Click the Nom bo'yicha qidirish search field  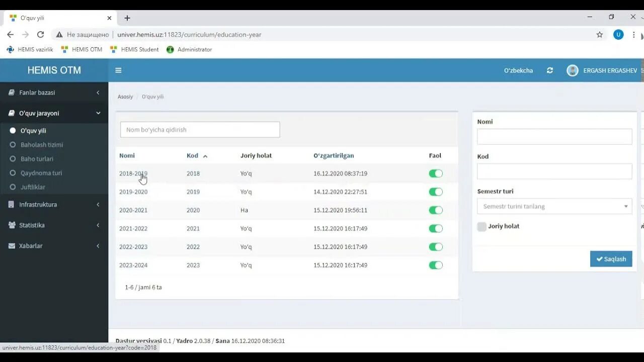tap(199, 129)
